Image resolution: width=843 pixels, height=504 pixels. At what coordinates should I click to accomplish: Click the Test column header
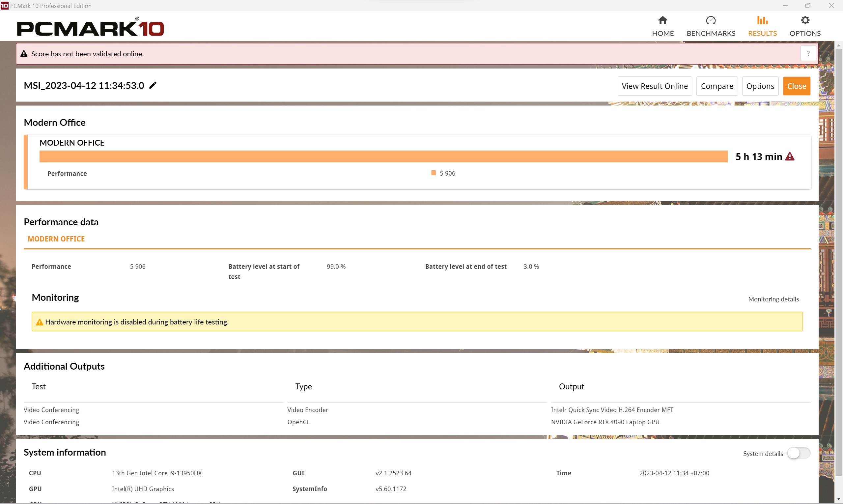pyautogui.click(x=39, y=386)
